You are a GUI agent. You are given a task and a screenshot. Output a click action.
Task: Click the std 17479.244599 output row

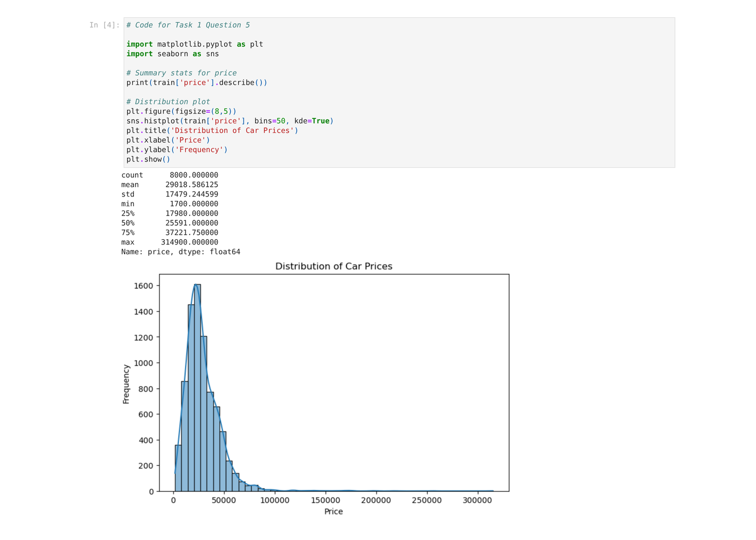[170, 194]
